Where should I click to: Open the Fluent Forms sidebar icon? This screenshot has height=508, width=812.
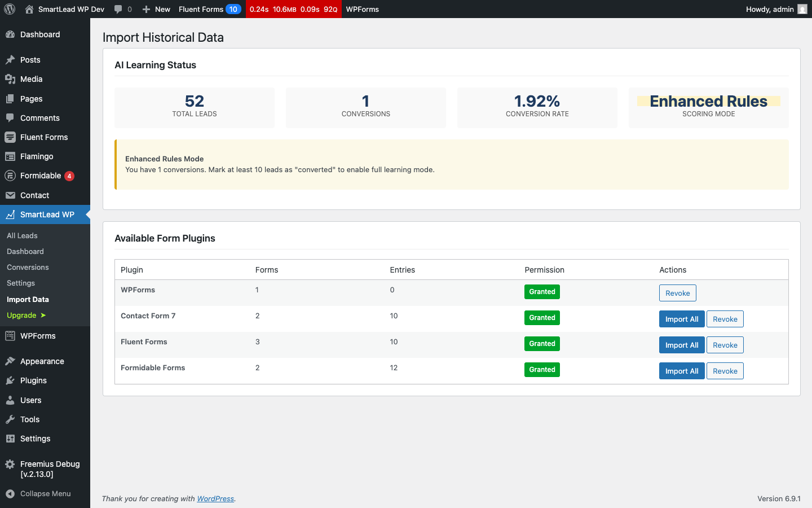click(x=11, y=137)
